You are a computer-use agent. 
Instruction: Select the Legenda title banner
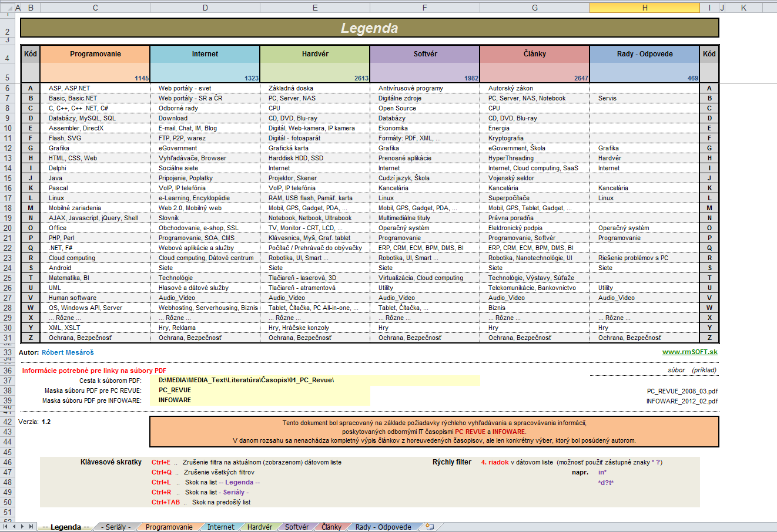pos(369,28)
